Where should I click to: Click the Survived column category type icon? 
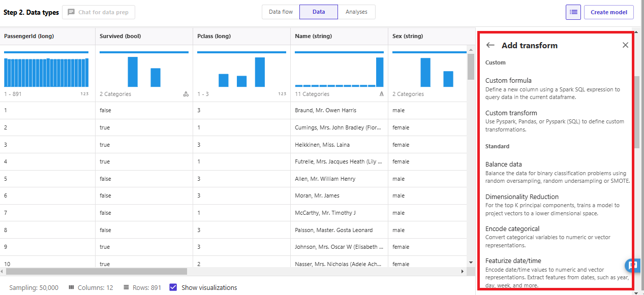186,94
